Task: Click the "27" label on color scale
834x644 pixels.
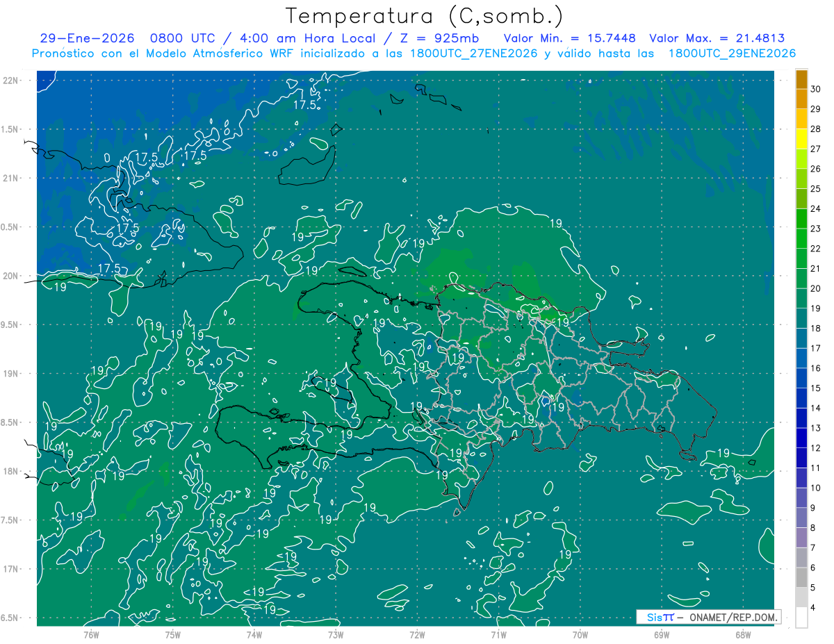Action: (x=816, y=149)
